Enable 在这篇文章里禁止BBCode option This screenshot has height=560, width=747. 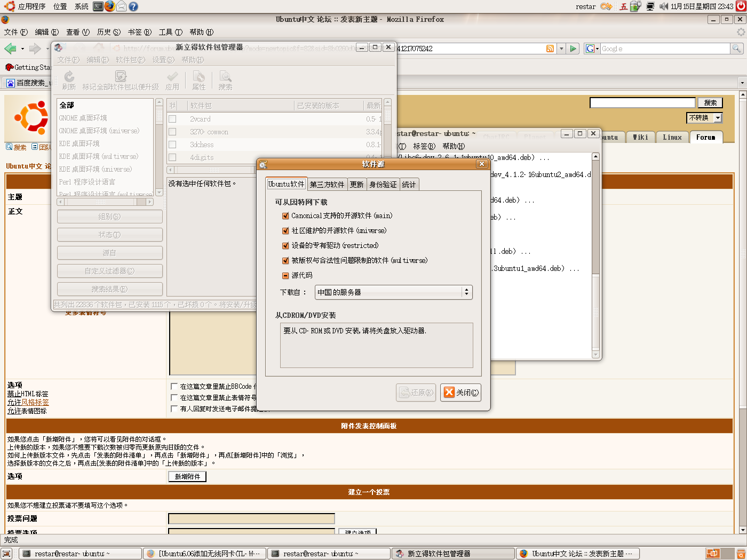coord(174,386)
